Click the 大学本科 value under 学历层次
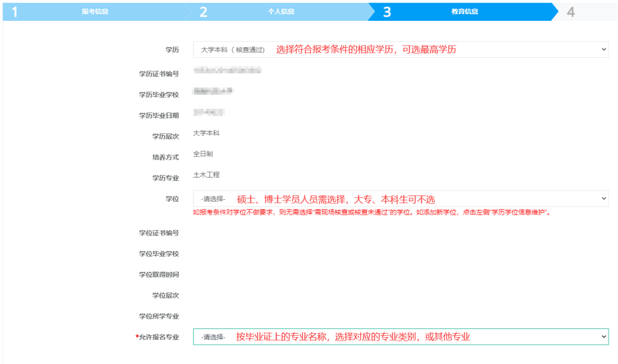The height and width of the screenshot is (364, 618). [x=206, y=133]
